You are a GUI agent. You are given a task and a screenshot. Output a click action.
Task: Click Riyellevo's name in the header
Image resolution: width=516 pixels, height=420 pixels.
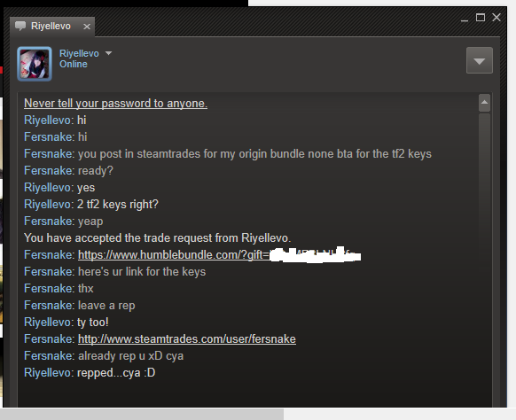(x=79, y=53)
